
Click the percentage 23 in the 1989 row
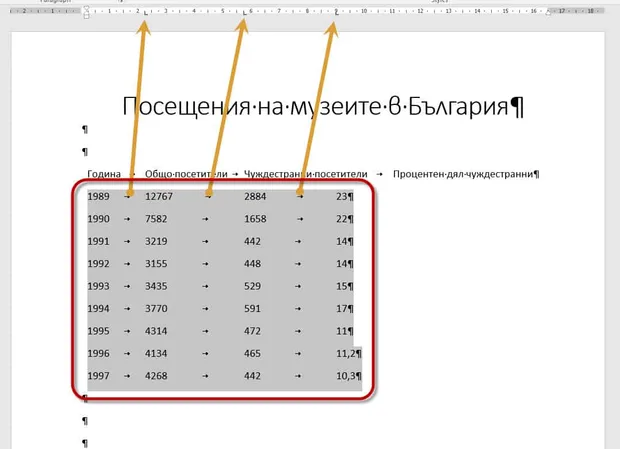pos(342,196)
